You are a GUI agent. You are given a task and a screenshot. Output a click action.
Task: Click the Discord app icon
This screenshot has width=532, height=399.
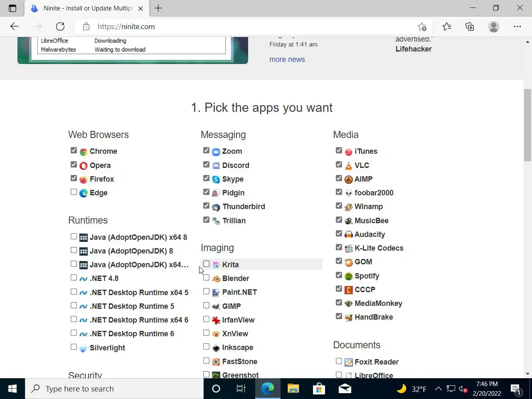[x=216, y=166]
